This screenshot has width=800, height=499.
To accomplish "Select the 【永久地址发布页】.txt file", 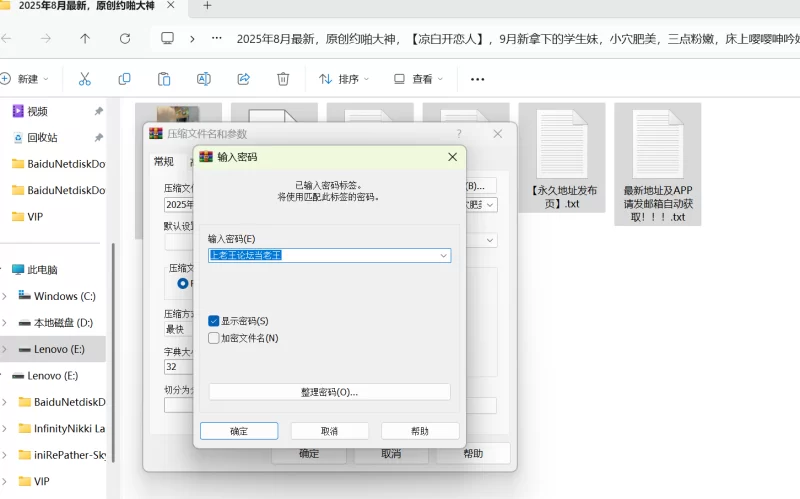I will tap(562, 157).
